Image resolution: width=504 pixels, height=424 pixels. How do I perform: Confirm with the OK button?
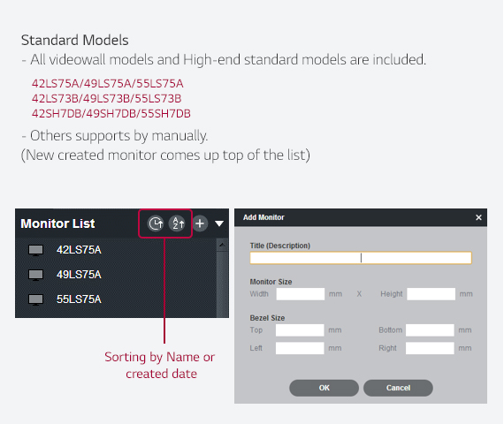point(324,388)
